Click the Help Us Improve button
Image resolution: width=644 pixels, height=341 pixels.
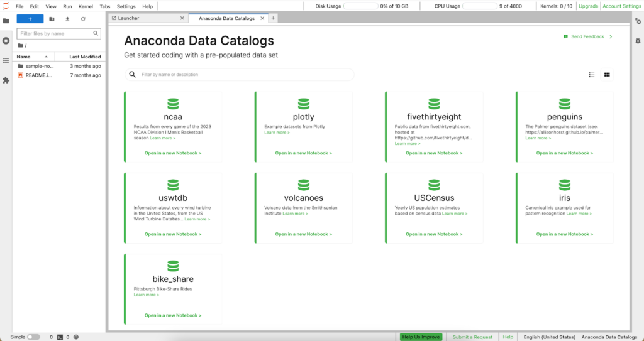(421, 337)
